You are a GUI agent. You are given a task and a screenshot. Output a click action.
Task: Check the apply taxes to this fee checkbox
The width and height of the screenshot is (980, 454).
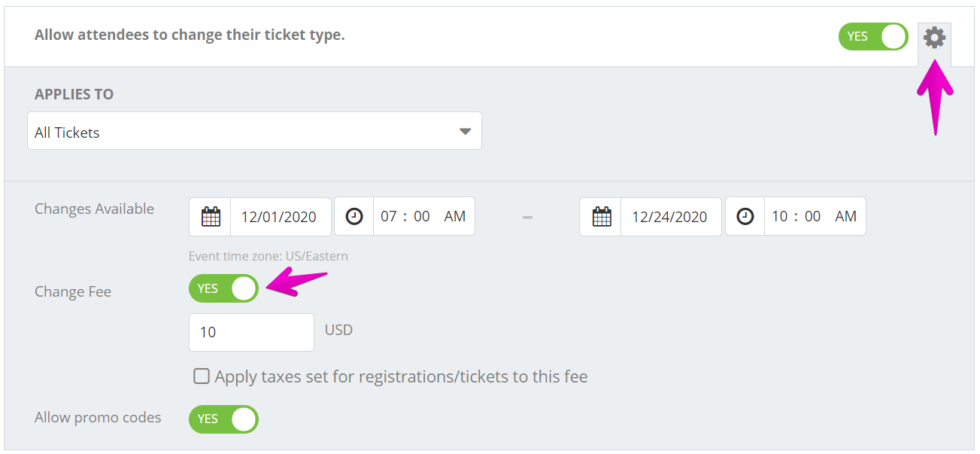201,376
